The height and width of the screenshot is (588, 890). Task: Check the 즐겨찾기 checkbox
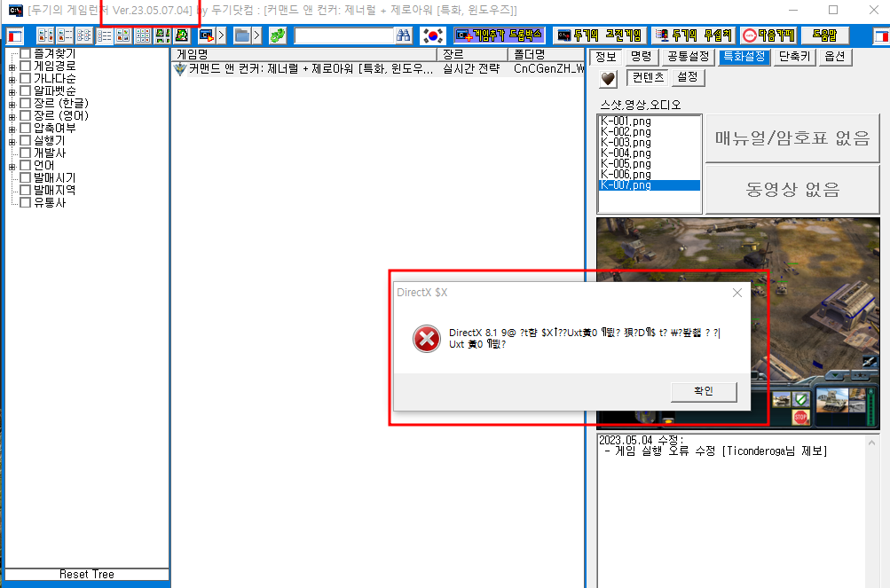tap(25, 54)
